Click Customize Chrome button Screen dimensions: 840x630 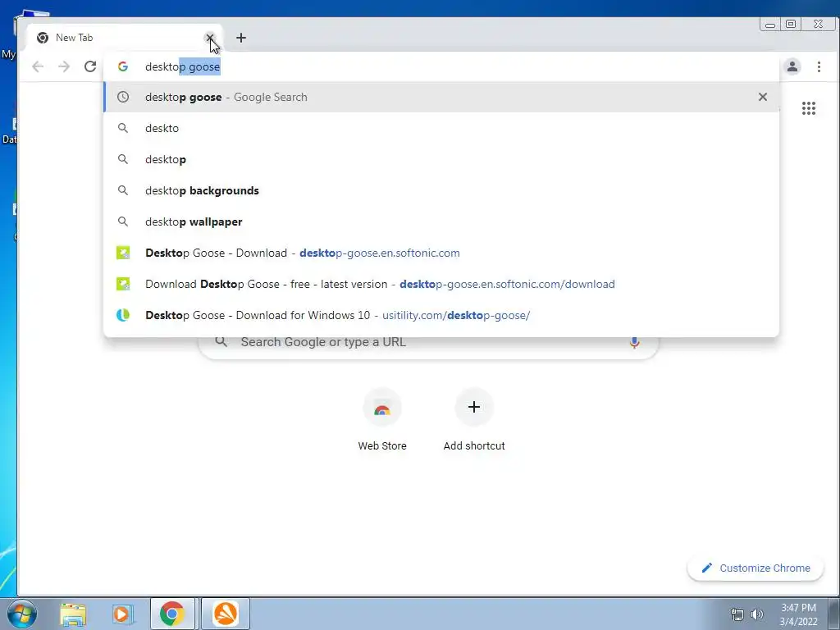click(x=756, y=568)
